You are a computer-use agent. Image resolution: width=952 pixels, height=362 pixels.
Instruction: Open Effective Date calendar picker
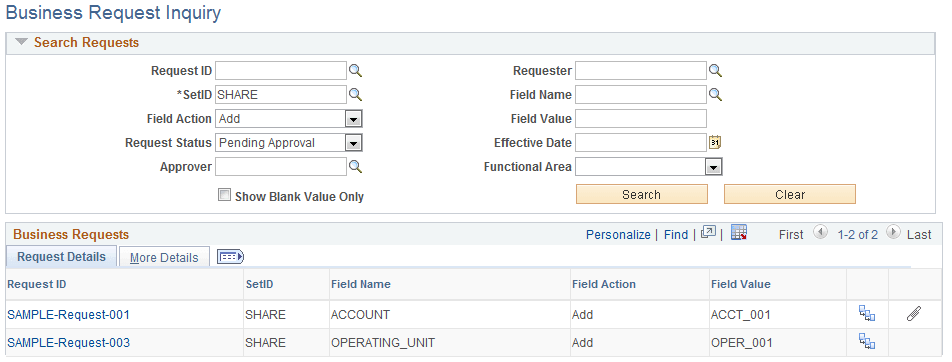click(x=715, y=143)
